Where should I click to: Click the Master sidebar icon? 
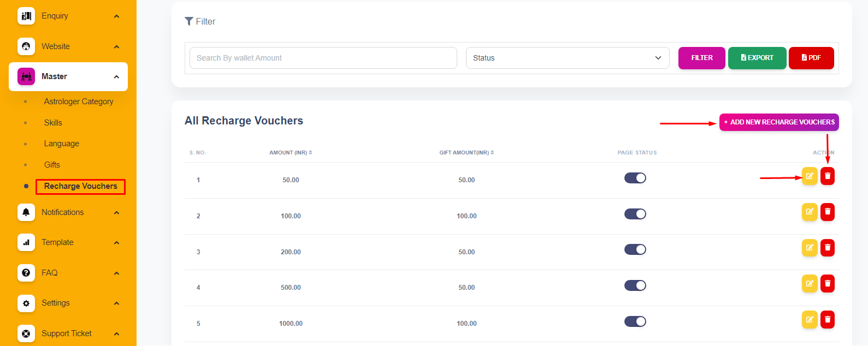coord(26,76)
